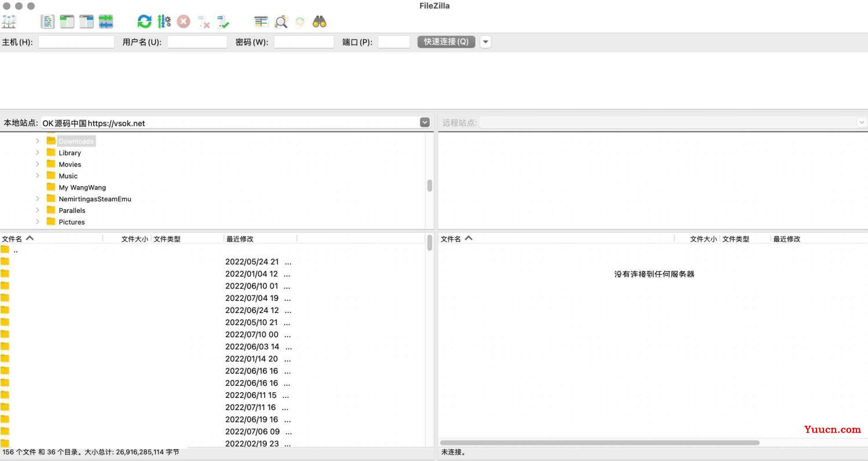Select the row modified 2022/06/24 12
Image resolution: width=868 pixels, height=461 pixels.
point(213,310)
